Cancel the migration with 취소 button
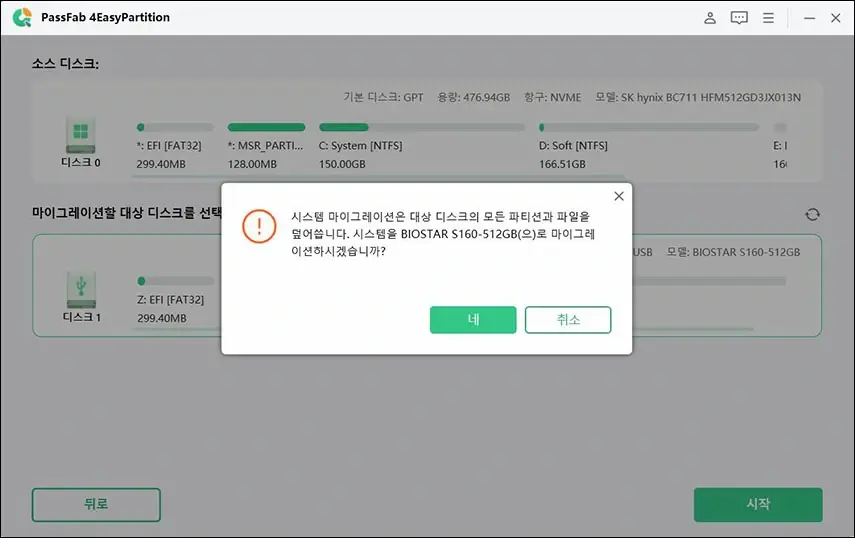 coord(568,319)
